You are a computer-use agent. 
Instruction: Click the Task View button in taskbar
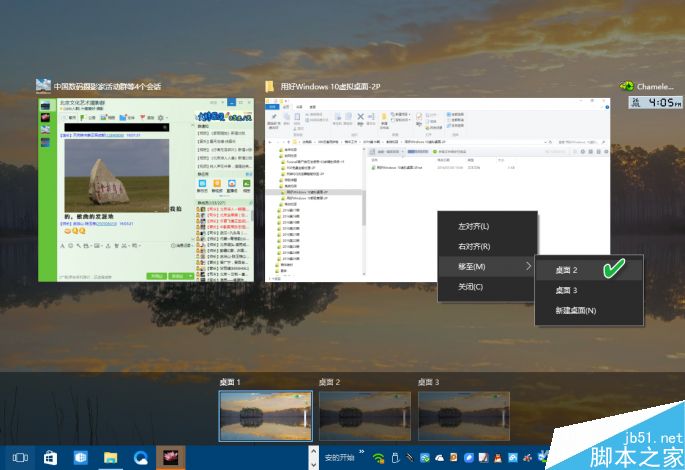(x=20, y=457)
